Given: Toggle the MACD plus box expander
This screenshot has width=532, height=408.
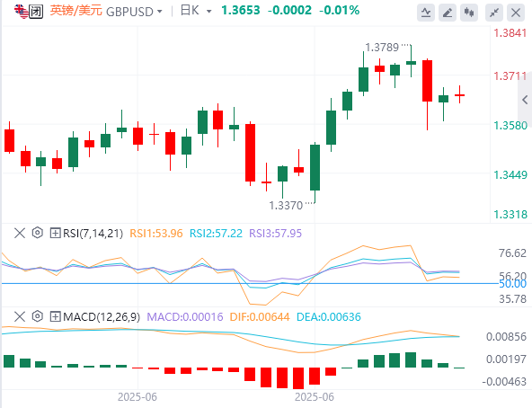Looking at the screenshot, I should pos(56,316).
